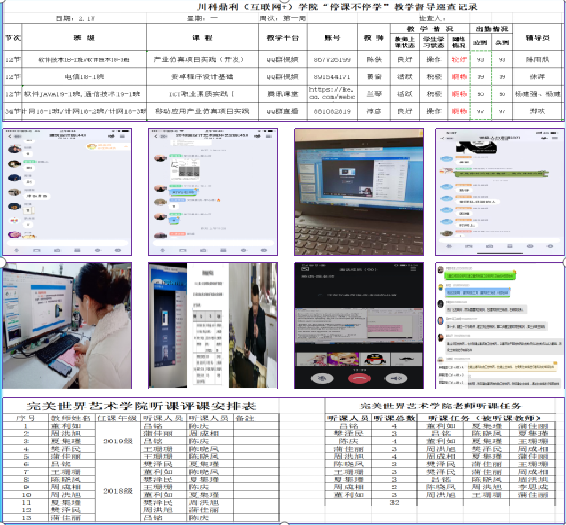Select the chat screenshot with the orange message bubble
Screen dimensions: 566x525
pos(68,192)
